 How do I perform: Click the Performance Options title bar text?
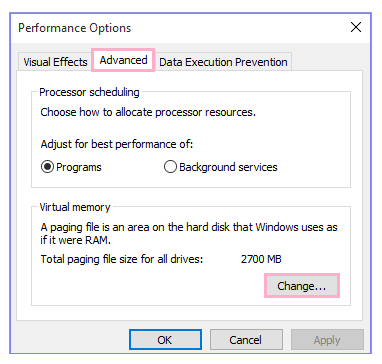coord(75,28)
